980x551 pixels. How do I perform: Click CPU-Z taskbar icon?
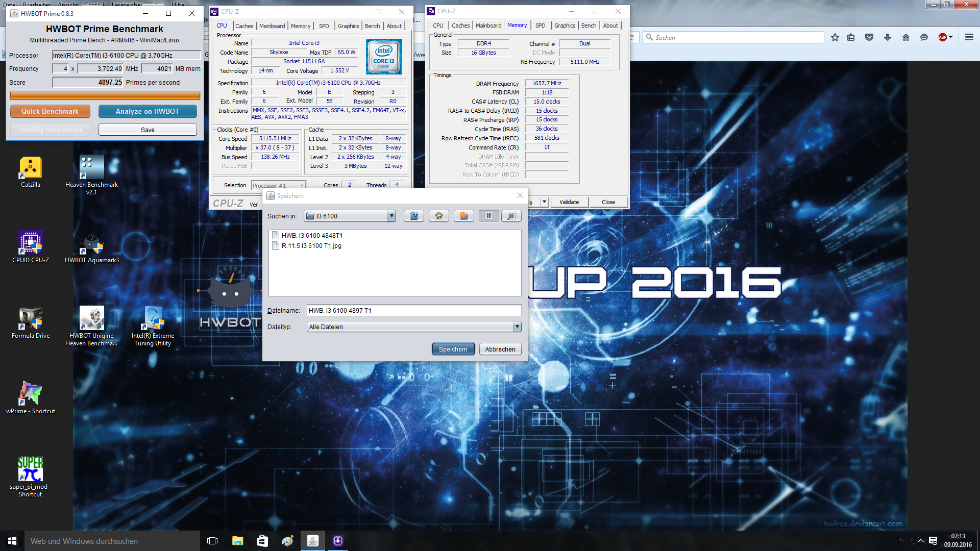[x=337, y=541]
